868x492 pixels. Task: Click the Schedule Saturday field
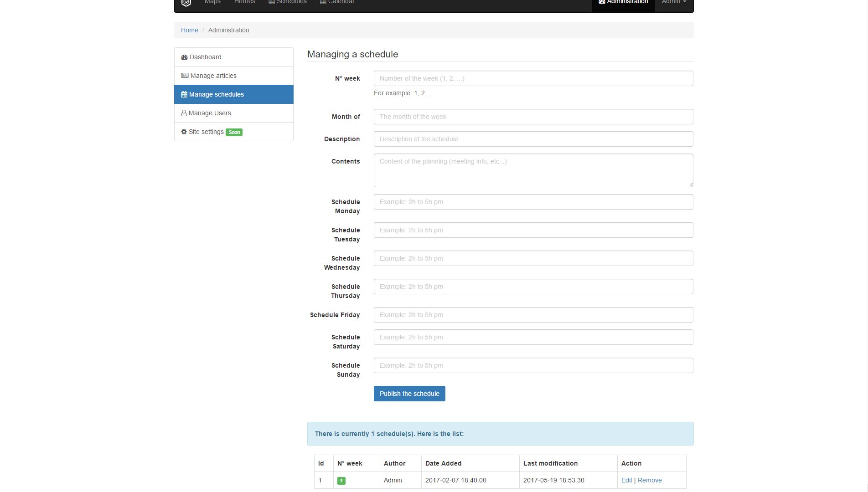533,337
